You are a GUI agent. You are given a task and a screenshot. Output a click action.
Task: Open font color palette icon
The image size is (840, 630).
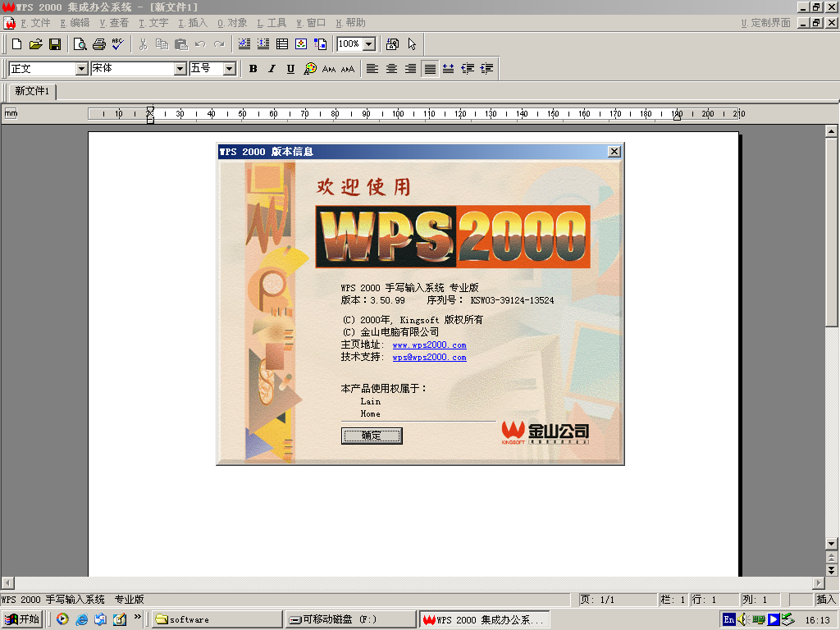(x=310, y=69)
